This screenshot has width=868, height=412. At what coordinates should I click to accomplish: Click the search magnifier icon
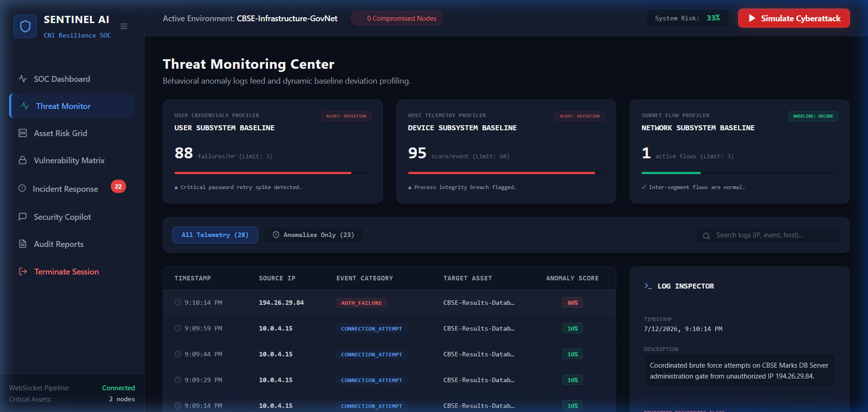(706, 236)
